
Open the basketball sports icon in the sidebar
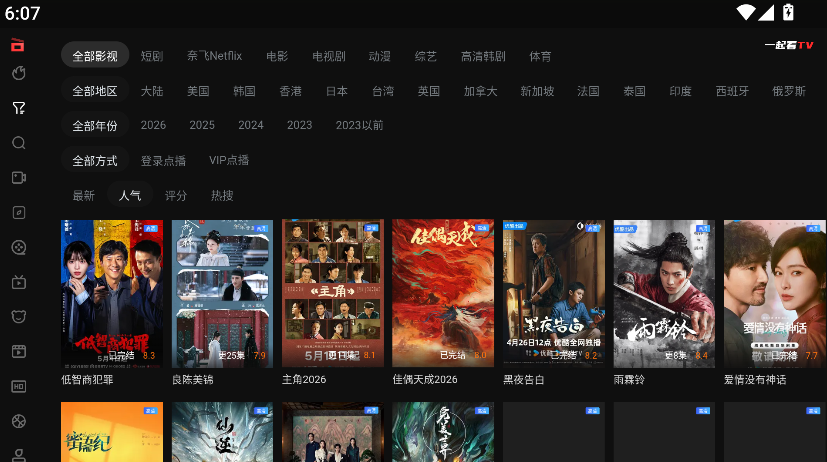(x=18, y=421)
